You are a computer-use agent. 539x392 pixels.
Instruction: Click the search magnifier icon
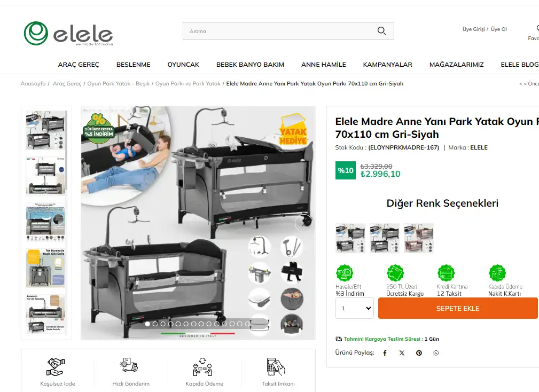point(381,31)
